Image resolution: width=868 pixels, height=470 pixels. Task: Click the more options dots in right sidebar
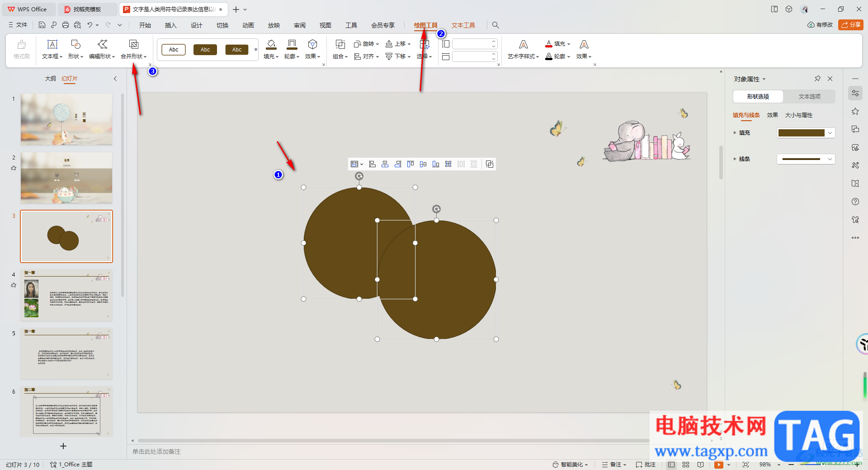tap(855, 238)
